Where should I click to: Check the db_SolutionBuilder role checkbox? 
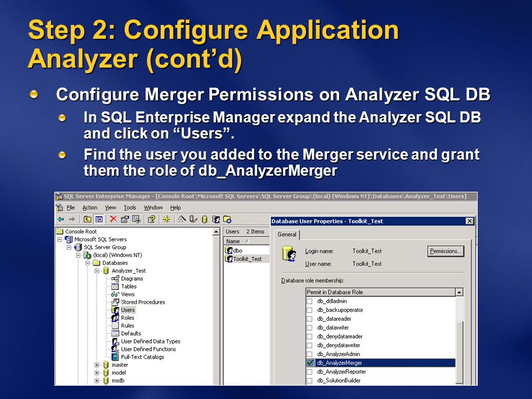(309, 381)
